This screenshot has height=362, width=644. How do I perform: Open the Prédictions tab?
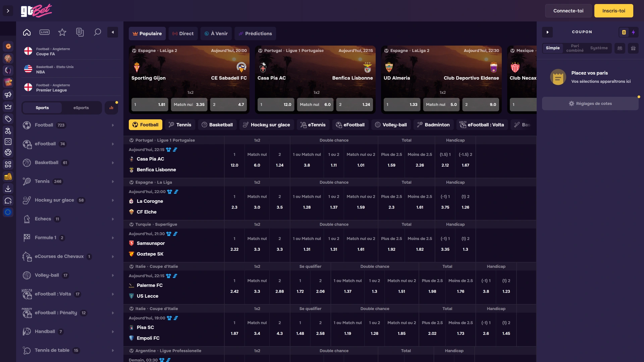(x=255, y=34)
